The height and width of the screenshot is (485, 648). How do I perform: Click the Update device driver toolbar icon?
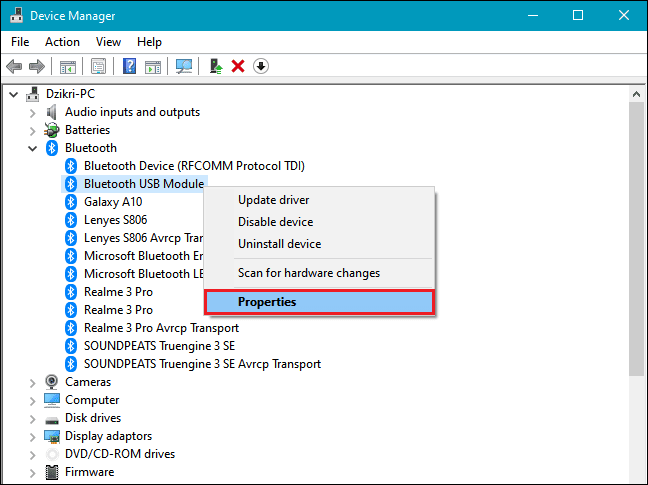point(215,66)
